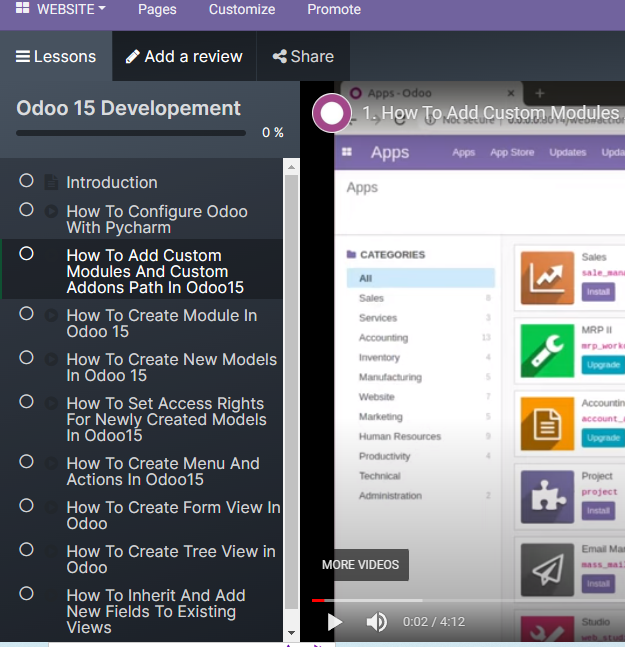
Task: Toggle the Lessons sidebar
Action: [56, 57]
